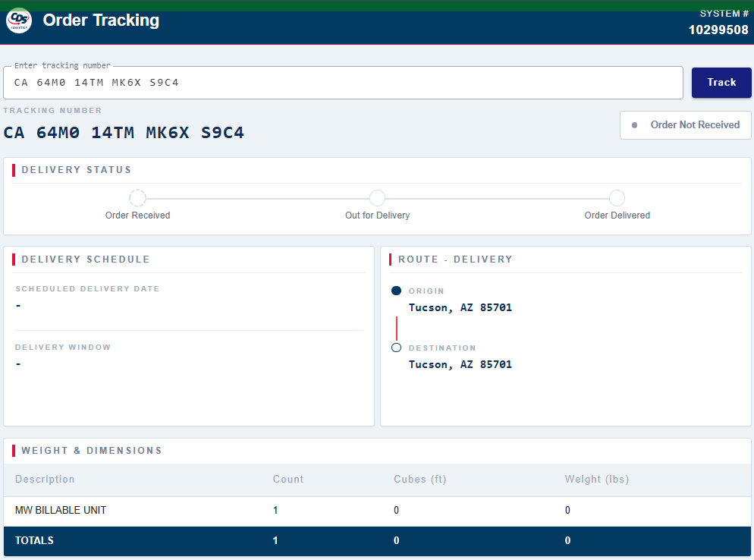Click the large tracking number CA 64M0 14TM MK6X S9C4

click(124, 132)
